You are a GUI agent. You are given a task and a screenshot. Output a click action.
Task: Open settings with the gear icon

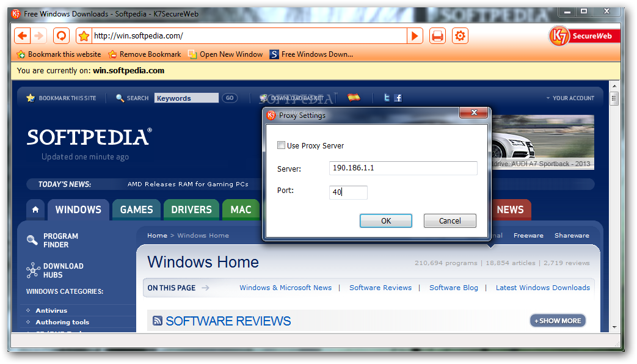[x=460, y=36]
